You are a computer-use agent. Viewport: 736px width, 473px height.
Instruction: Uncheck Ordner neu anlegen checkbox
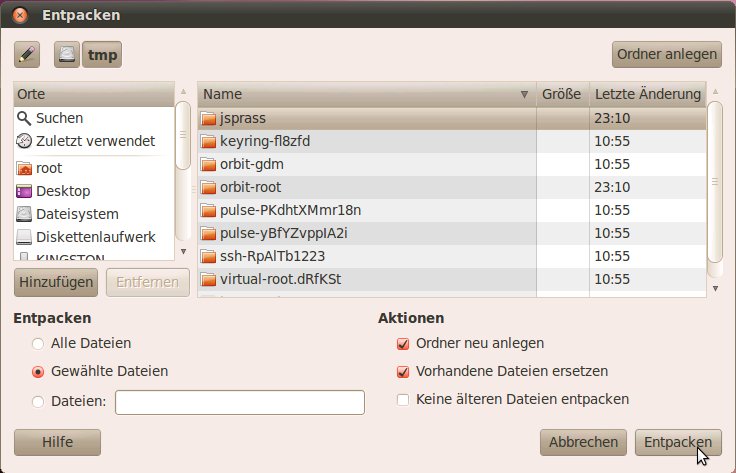404,343
